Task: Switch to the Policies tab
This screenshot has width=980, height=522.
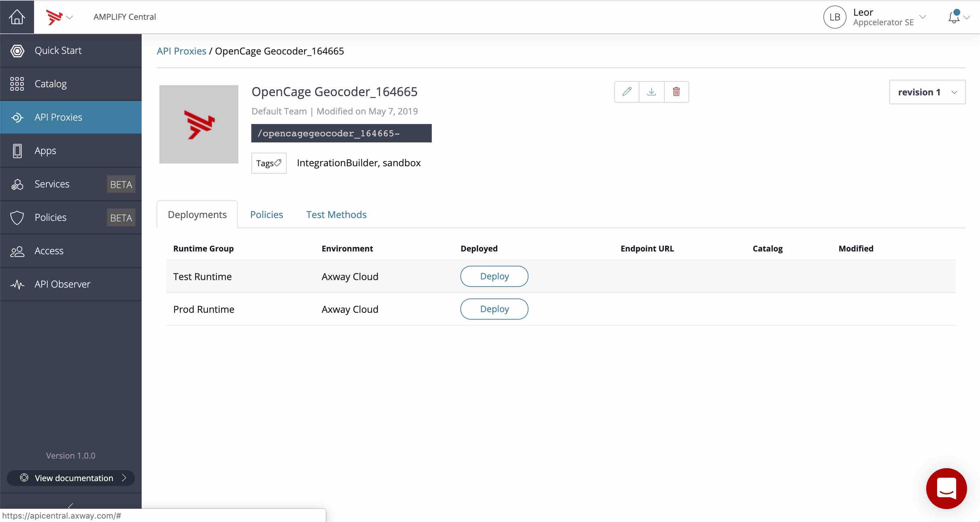Action: point(266,214)
